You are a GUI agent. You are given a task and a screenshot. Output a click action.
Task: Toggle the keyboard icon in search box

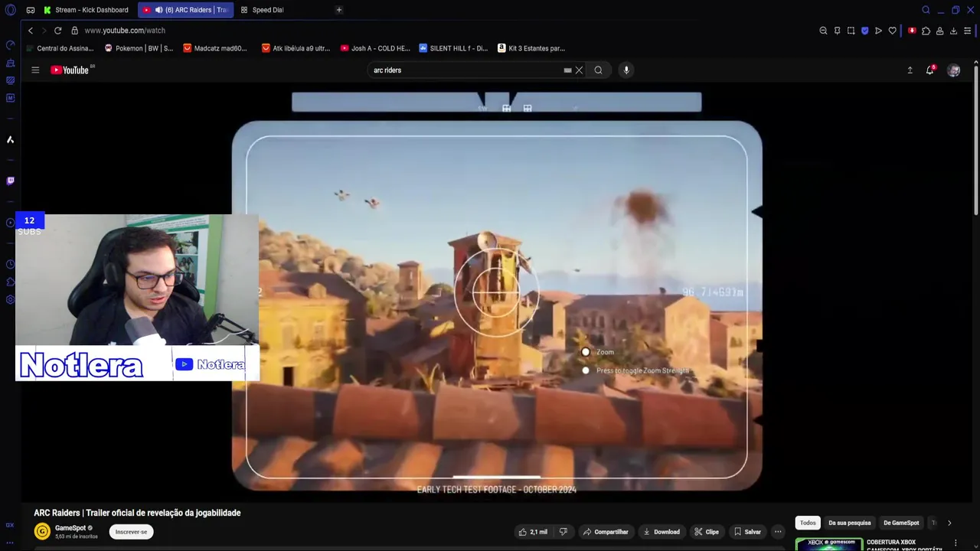(567, 70)
